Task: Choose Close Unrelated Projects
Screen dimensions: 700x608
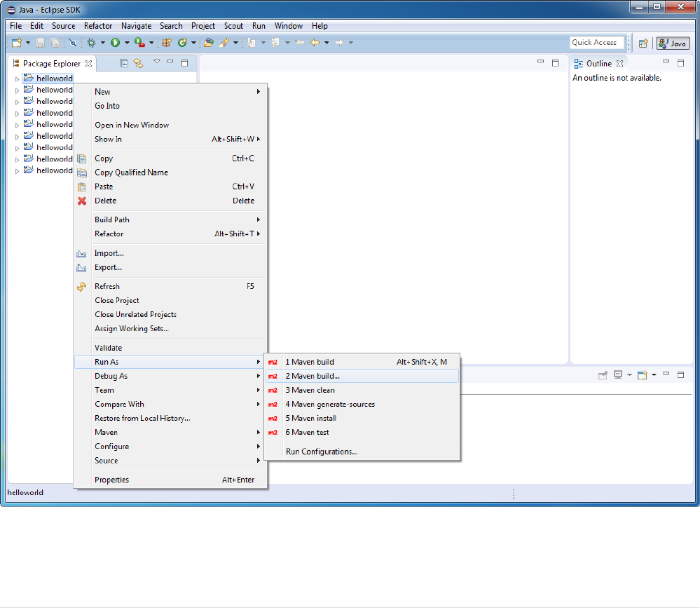Action: 170,314
